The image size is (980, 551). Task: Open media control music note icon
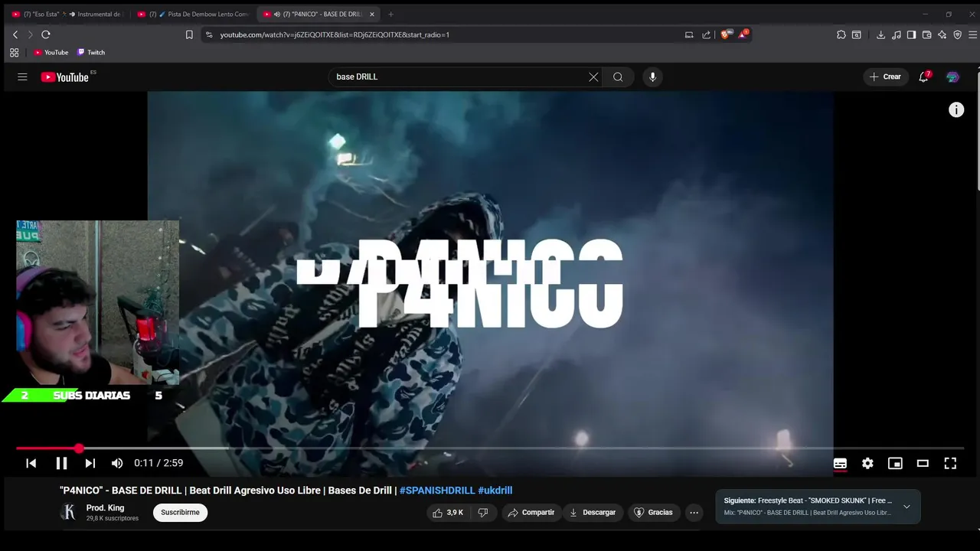click(896, 34)
